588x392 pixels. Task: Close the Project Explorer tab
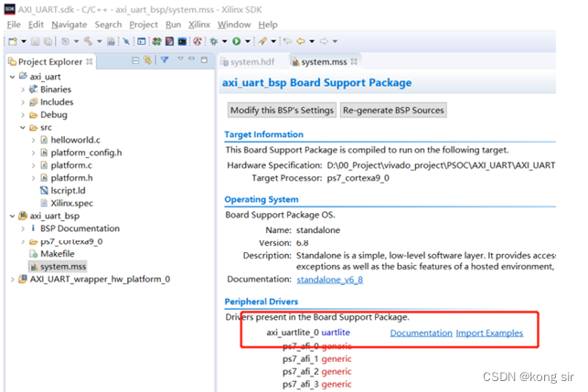pyautogui.click(x=90, y=61)
